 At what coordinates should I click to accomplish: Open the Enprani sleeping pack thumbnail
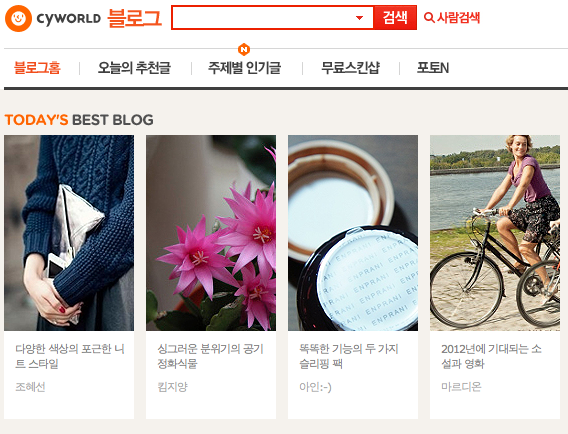point(353,233)
